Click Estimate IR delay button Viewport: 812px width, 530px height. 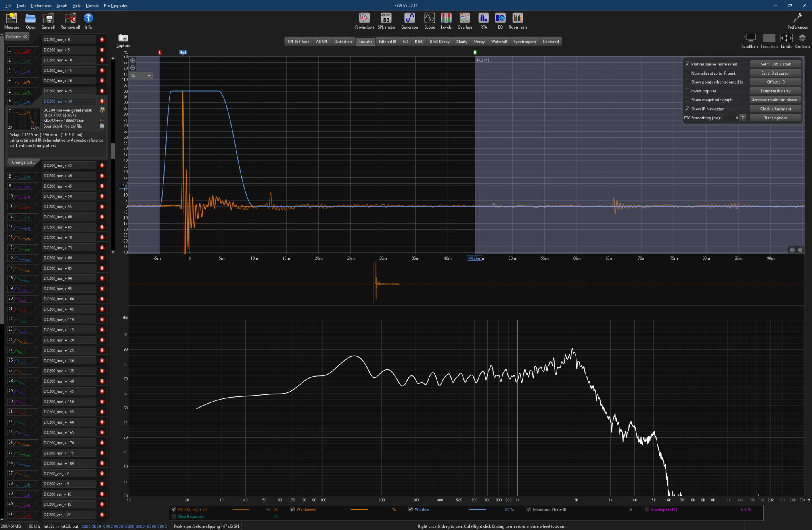[776, 91]
